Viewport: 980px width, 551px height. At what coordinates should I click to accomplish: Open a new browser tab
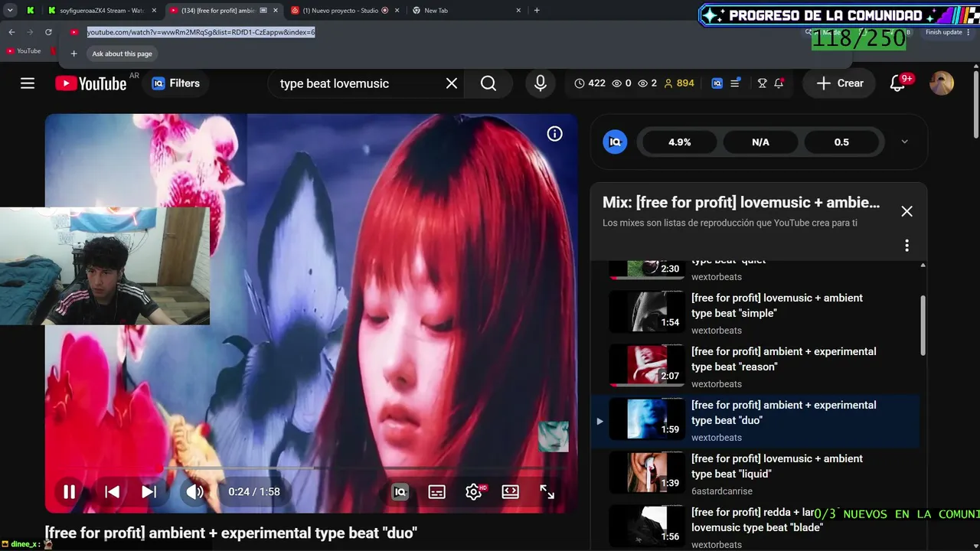[537, 11]
